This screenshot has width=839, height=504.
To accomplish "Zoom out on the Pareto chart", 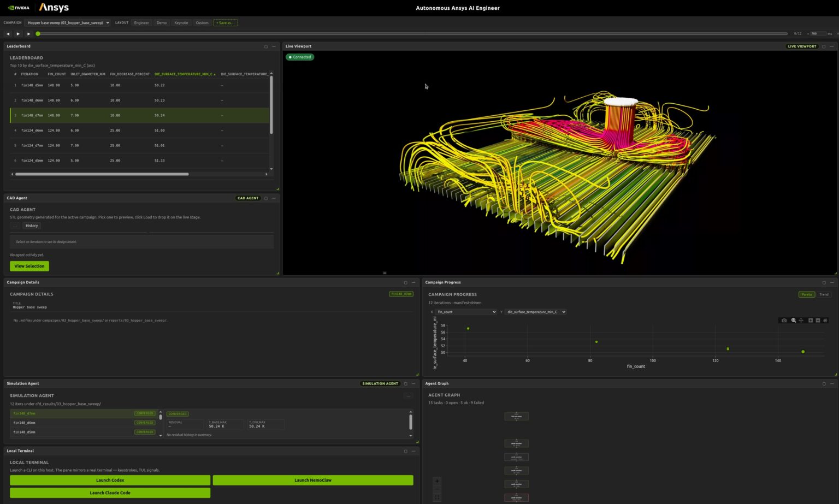I will click(x=818, y=321).
